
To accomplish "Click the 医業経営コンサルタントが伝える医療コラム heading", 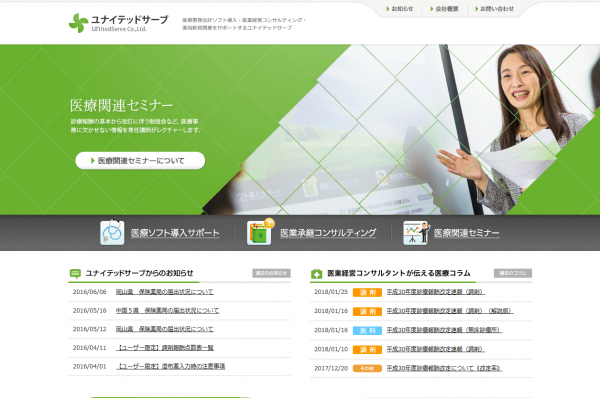I will click(399, 273).
